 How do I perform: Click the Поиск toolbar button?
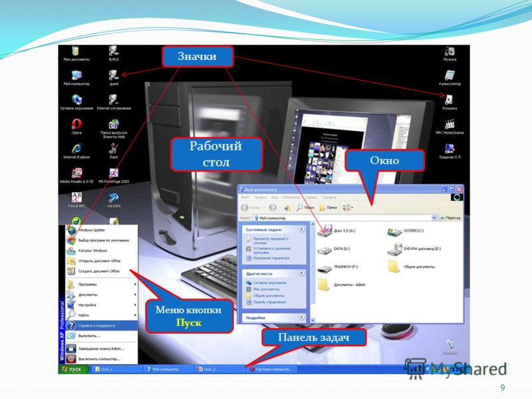(305, 207)
